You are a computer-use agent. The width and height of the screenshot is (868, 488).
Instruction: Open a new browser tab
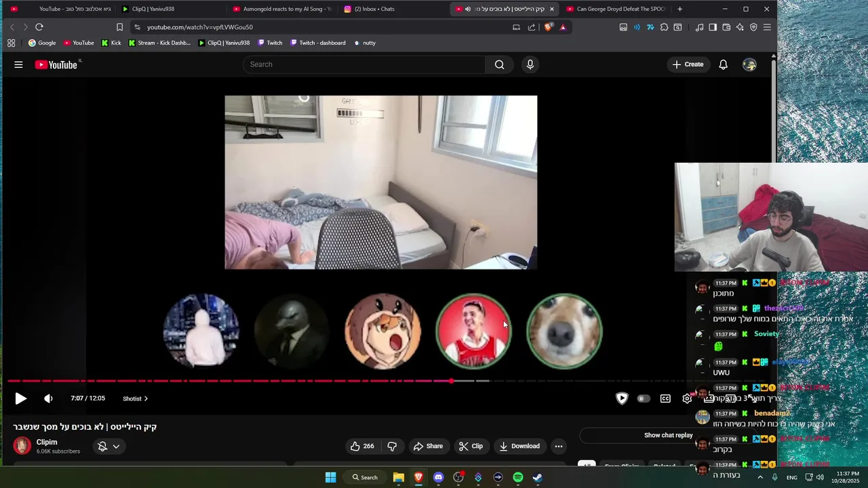[x=679, y=9]
